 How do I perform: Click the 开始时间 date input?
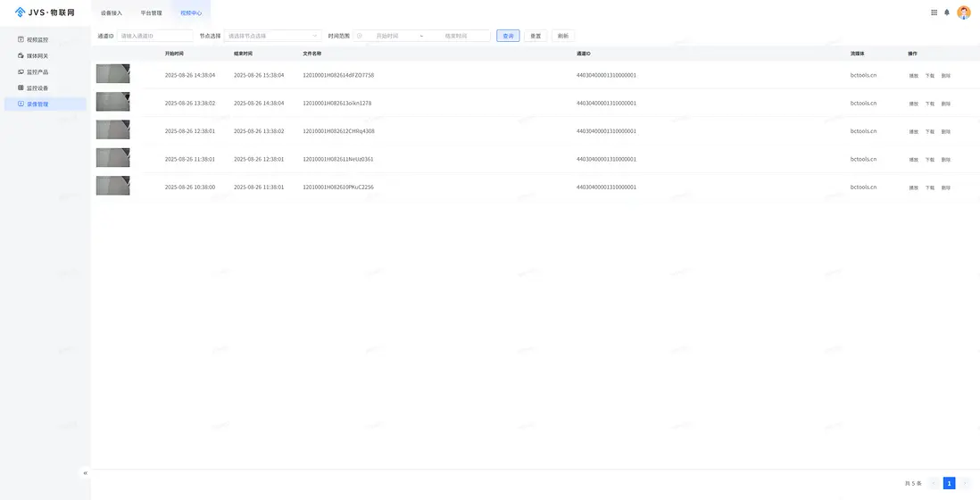(386, 37)
